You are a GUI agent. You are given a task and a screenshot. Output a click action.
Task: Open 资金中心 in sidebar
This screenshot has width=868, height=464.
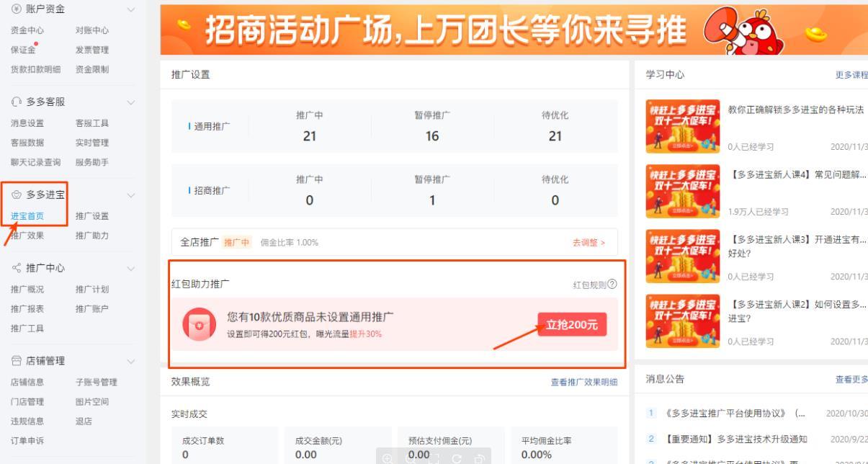27,30
